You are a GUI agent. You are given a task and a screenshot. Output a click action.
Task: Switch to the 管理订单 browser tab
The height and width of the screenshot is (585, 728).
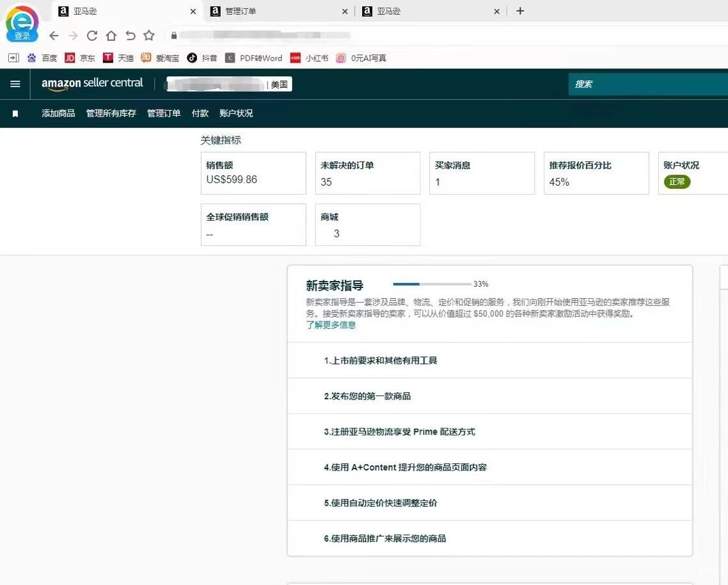point(278,11)
